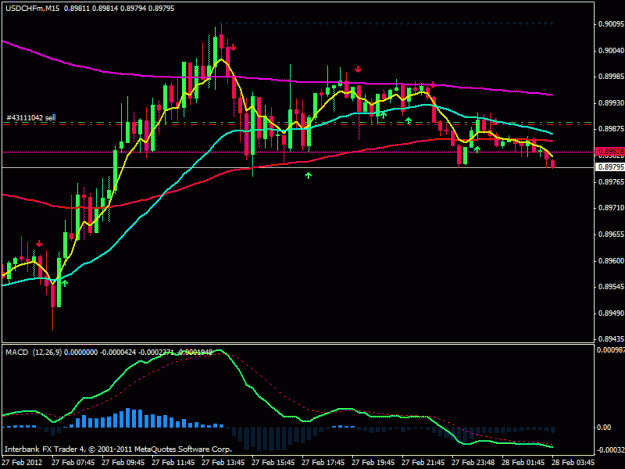
Task: Click the 27 Feb 19:45 time label
Action: (x=373, y=463)
